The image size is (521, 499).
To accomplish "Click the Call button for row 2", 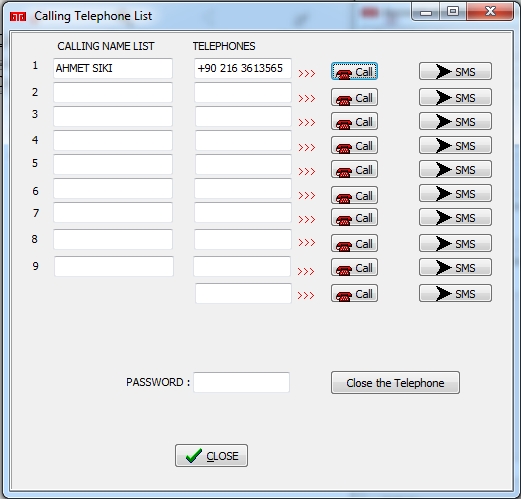I will pos(354,97).
